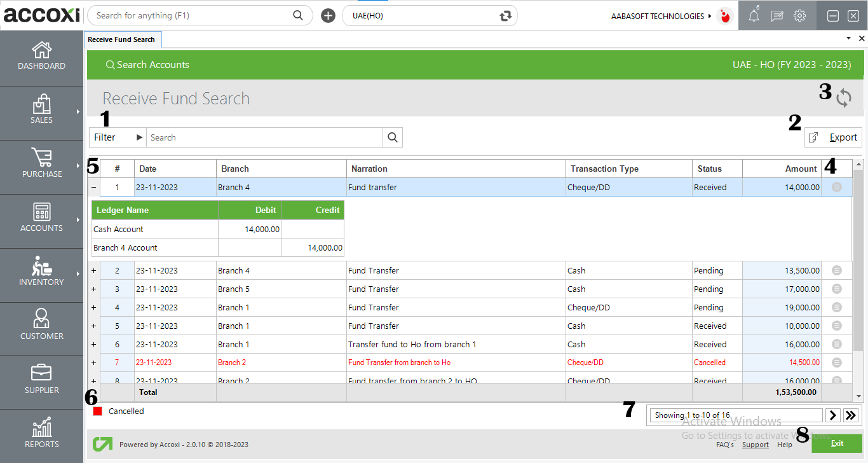The height and width of the screenshot is (463, 868).
Task: Collapse the expanded Branch 4 transaction row
Action: [x=93, y=187]
